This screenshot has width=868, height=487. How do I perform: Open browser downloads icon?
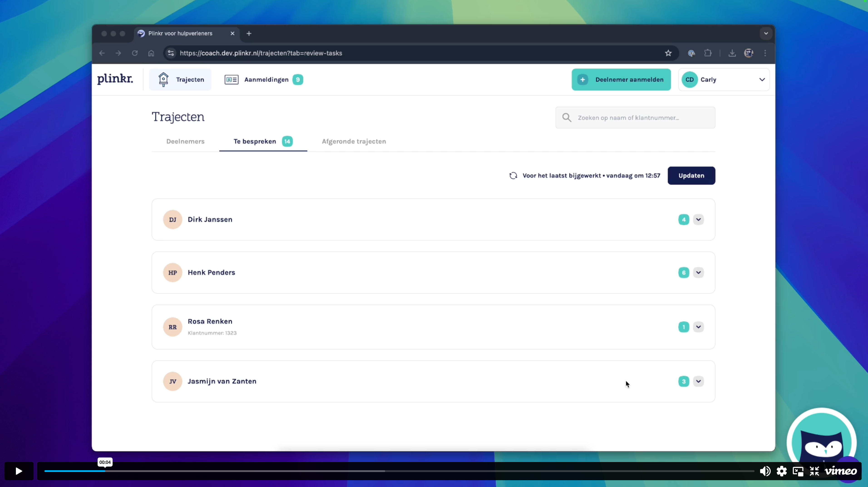732,53
